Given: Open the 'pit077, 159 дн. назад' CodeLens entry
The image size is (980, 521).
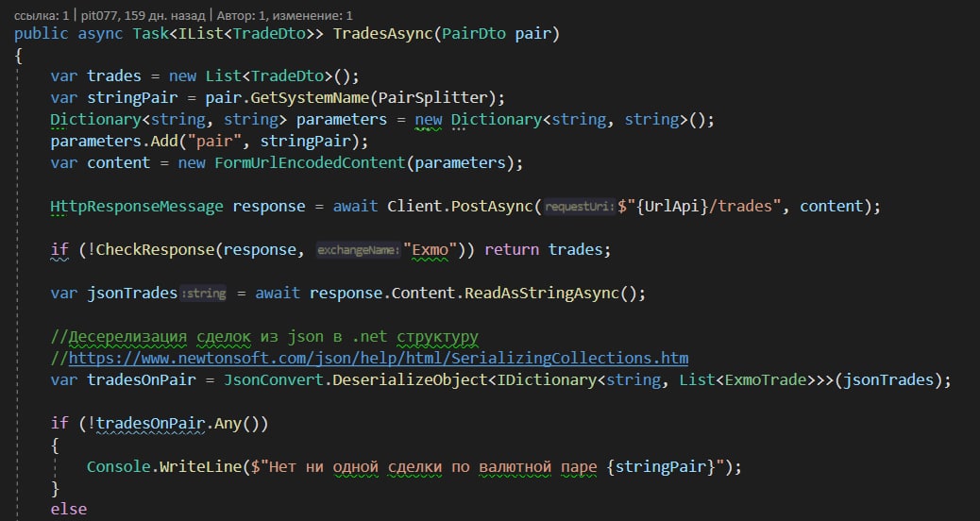Looking at the screenshot, I should click(x=144, y=15).
